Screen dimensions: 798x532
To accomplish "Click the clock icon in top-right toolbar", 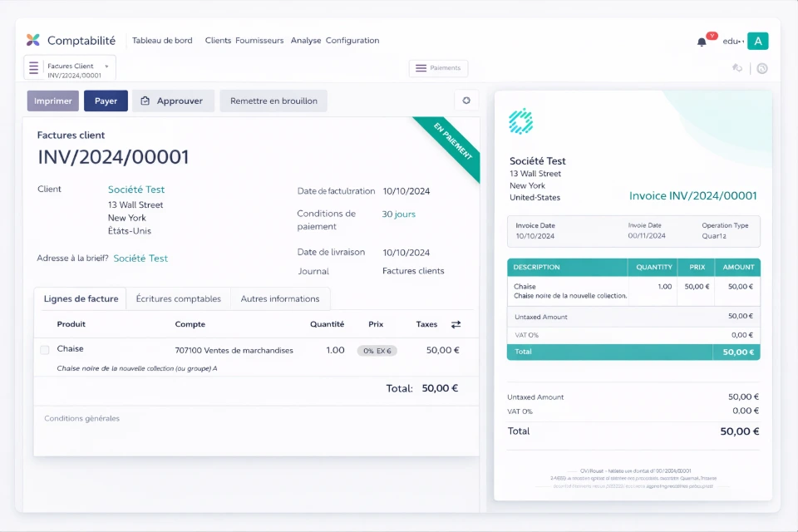I will coord(761,68).
